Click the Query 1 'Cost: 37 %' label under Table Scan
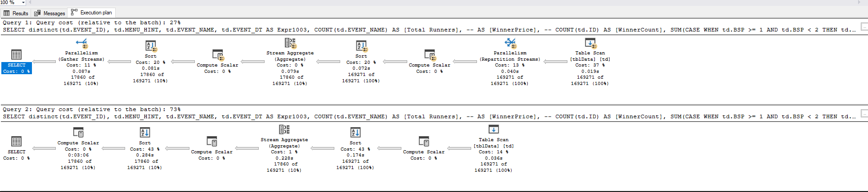This screenshot has height=192, width=868. click(590, 65)
